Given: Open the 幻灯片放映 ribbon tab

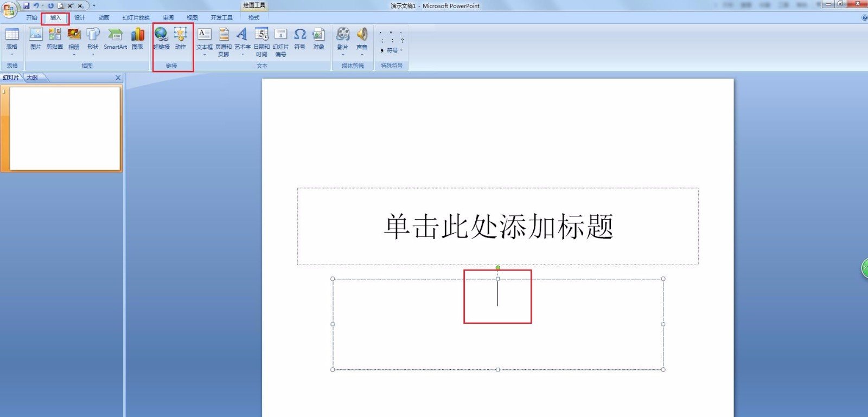Looking at the screenshot, I should pos(136,18).
